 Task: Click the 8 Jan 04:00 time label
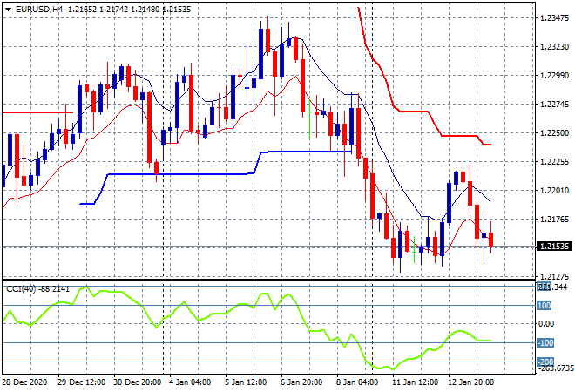(357, 382)
